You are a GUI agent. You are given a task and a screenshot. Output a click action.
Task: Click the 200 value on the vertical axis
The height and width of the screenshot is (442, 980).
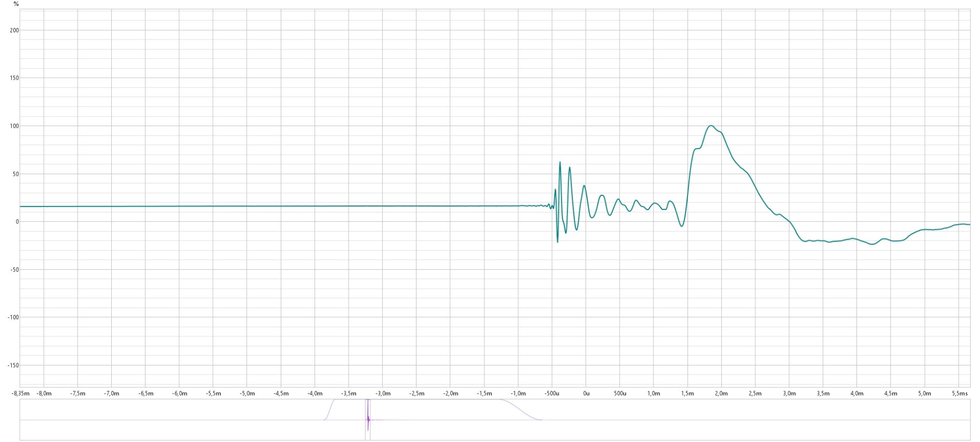(14, 30)
